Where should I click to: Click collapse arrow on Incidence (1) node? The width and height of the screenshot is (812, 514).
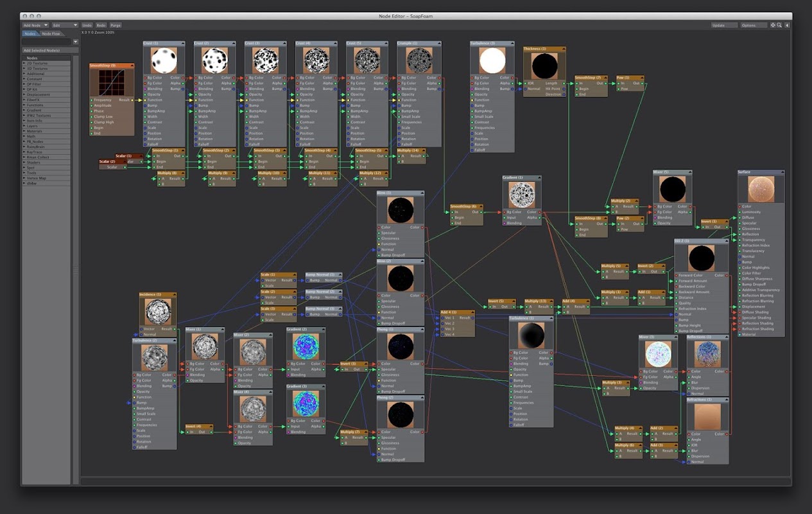(176, 295)
